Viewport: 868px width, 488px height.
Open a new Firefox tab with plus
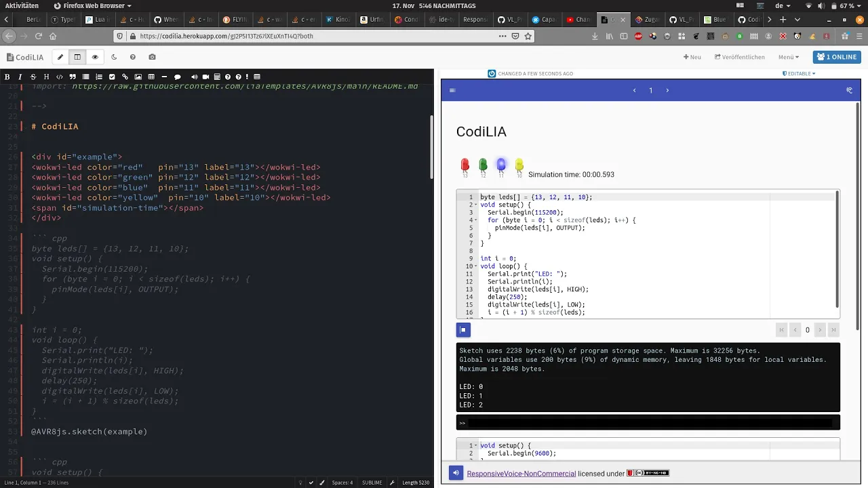coord(783,20)
